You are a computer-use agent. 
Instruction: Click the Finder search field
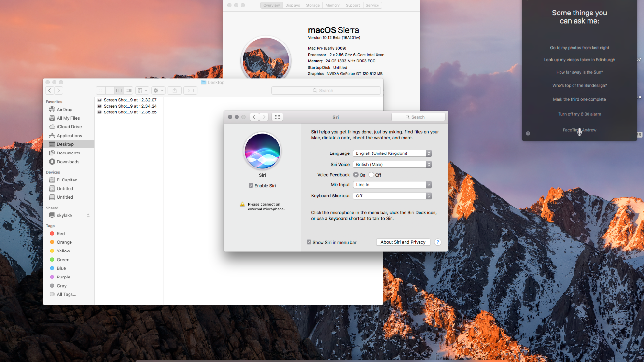click(326, 90)
